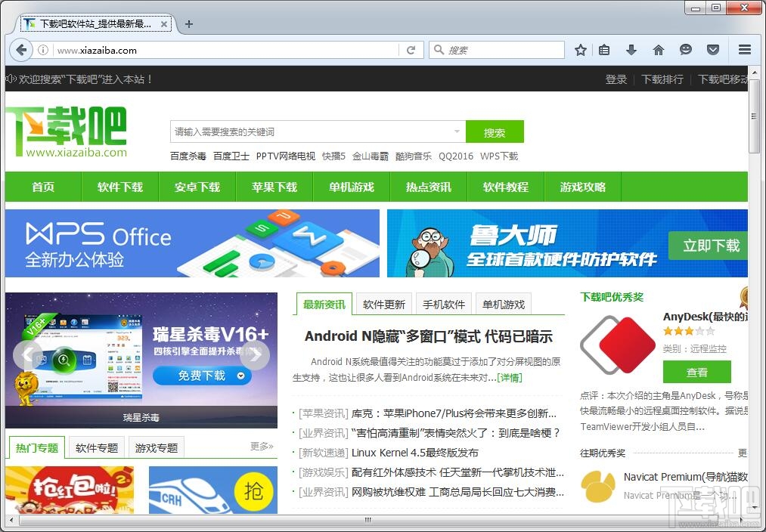Open the 首页 navigation item
766x532 pixels.
pos(43,187)
